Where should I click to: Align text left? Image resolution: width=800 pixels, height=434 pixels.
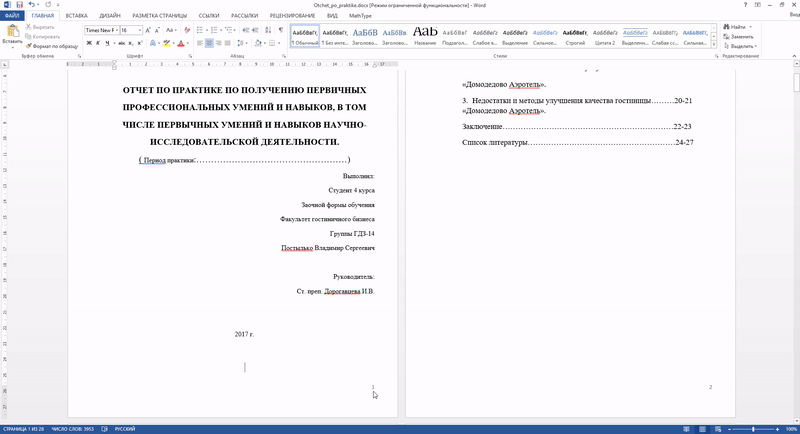pos(200,43)
